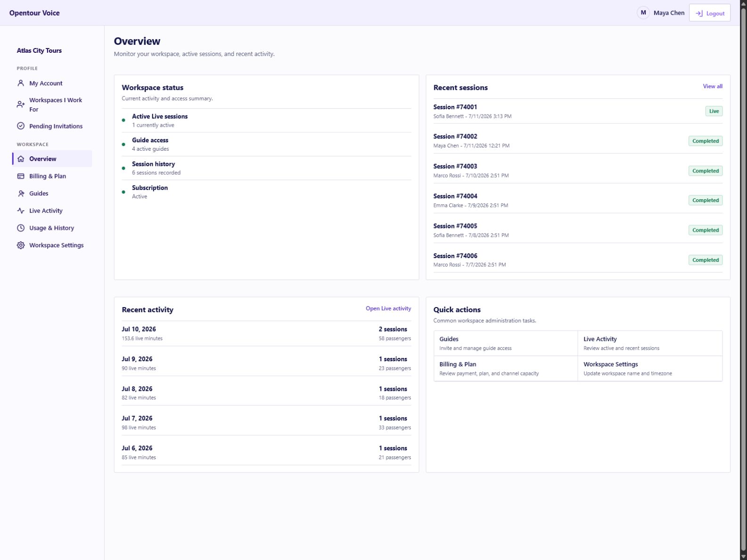Screen dimensions: 747x560
Task: Open Usage & History section
Action: pyautogui.click(x=52, y=228)
